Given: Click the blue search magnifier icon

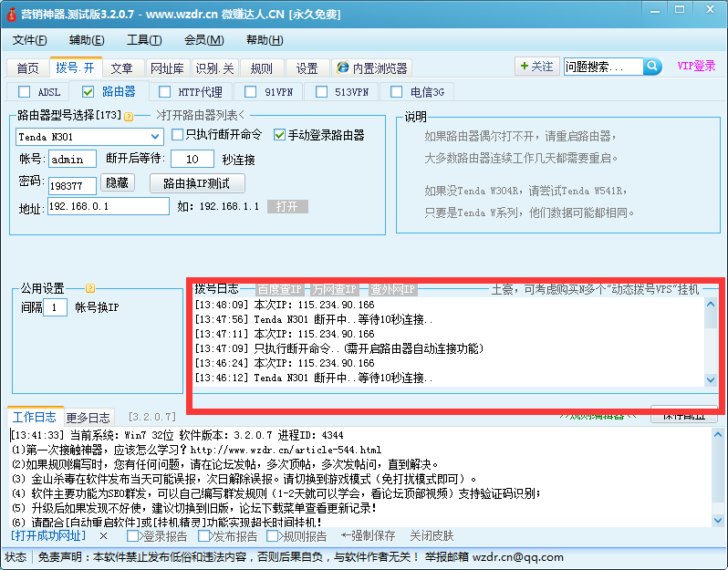Looking at the screenshot, I should (652, 67).
